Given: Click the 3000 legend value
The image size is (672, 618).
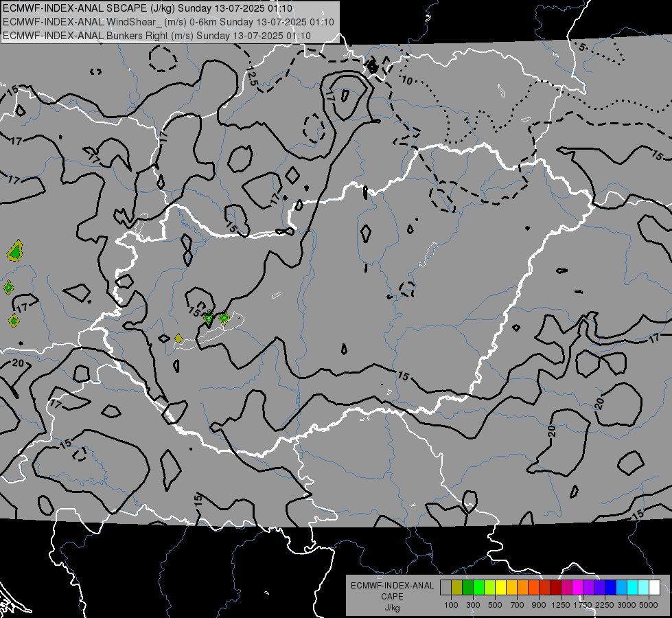Looking at the screenshot, I should 627,605.
